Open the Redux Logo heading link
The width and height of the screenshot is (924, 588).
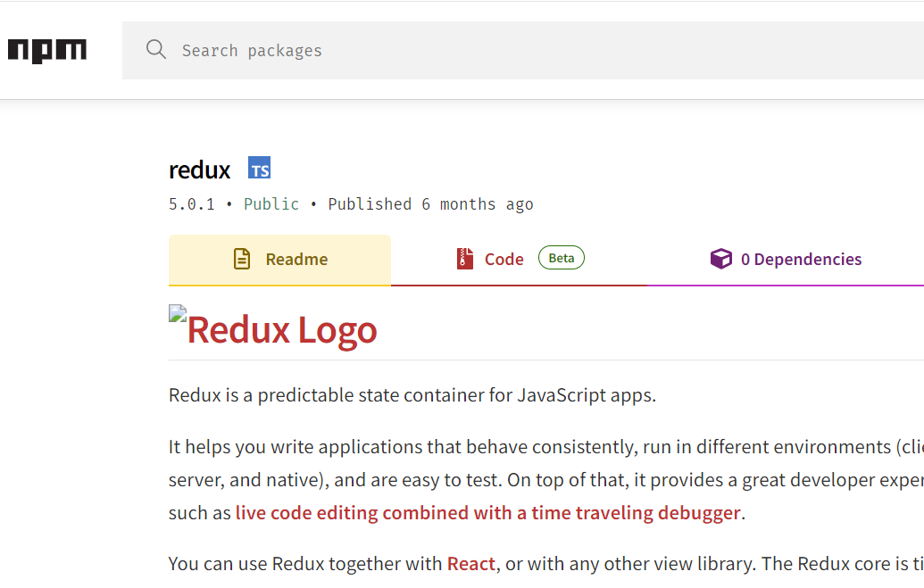pos(273,329)
